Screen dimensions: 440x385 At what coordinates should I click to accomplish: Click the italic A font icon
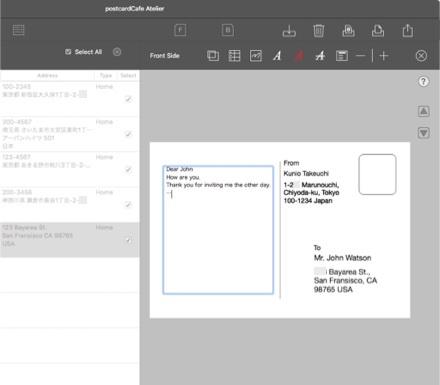coord(277,56)
